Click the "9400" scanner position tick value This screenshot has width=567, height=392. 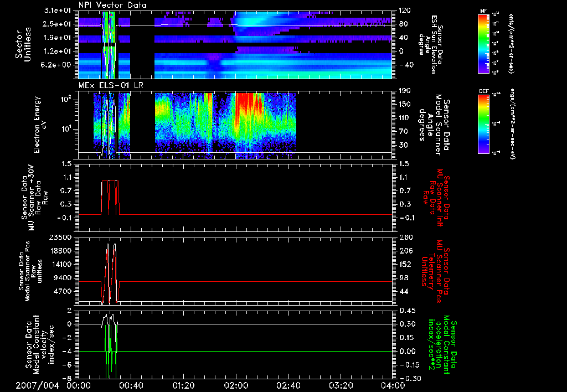click(64, 278)
